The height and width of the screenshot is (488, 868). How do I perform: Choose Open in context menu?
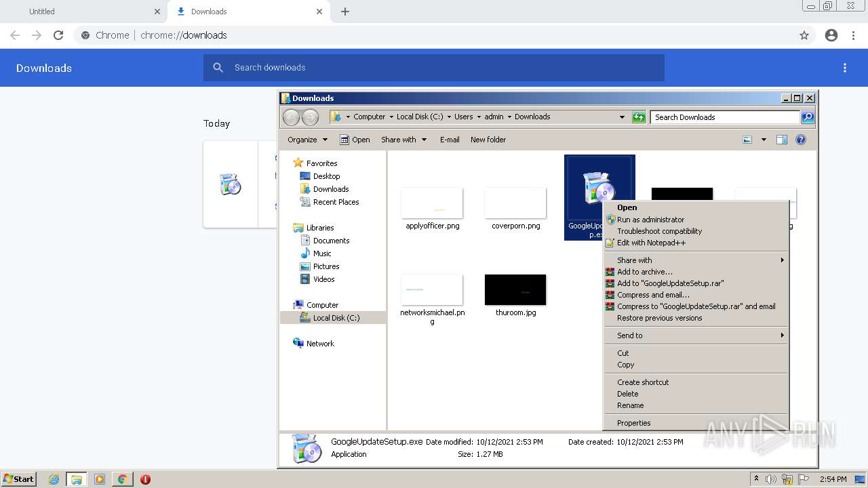point(696,207)
